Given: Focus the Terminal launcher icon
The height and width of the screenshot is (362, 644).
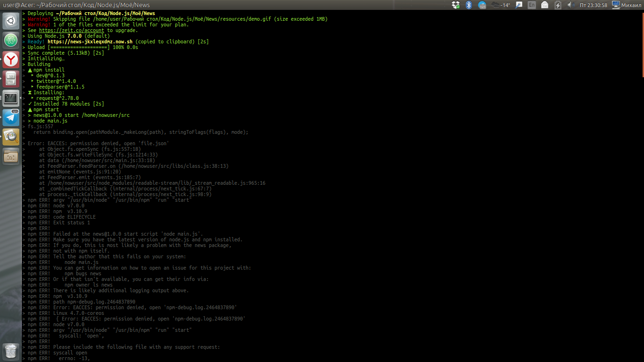Looking at the screenshot, I should click(x=11, y=98).
